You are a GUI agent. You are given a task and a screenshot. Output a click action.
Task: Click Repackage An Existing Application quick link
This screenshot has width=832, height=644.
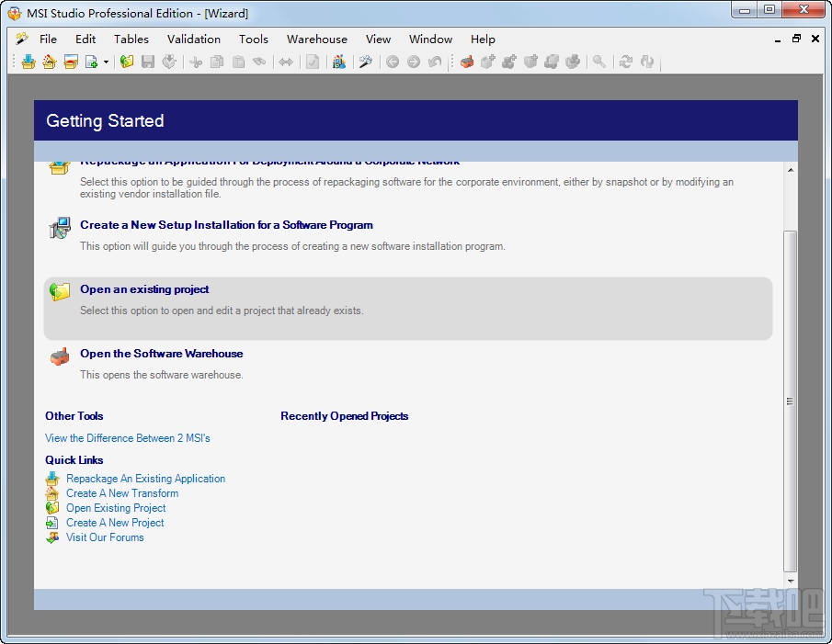[145, 478]
